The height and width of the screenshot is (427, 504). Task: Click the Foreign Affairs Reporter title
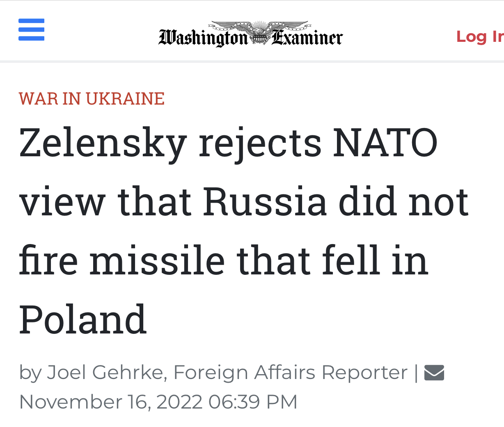click(x=290, y=372)
